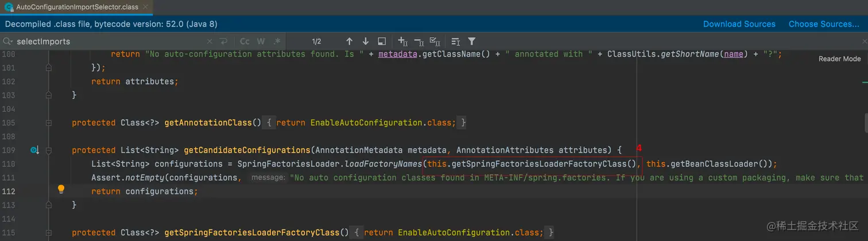The height and width of the screenshot is (241, 868).
Task: Unselect occurrence icon
Action: pyautogui.click(x=418, y=41)
